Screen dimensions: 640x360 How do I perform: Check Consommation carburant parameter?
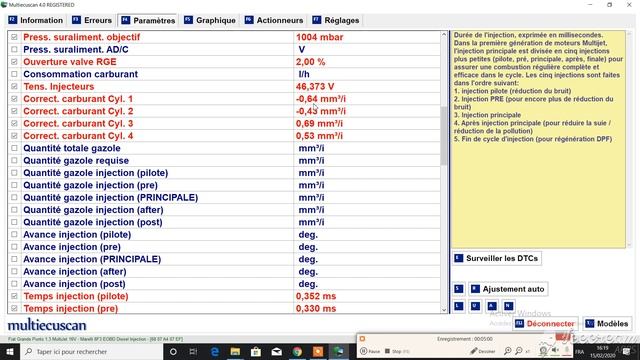pos(14,74)
